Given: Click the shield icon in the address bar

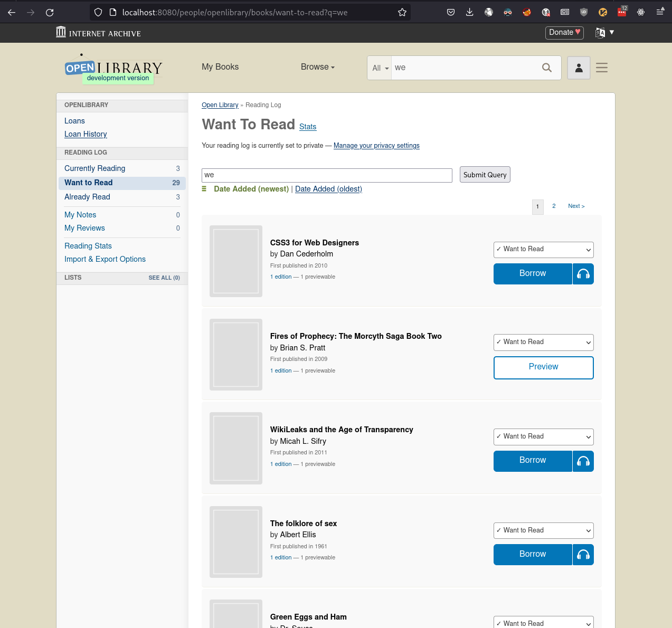Looking at the screenshot, I should [x=98, y=12].
